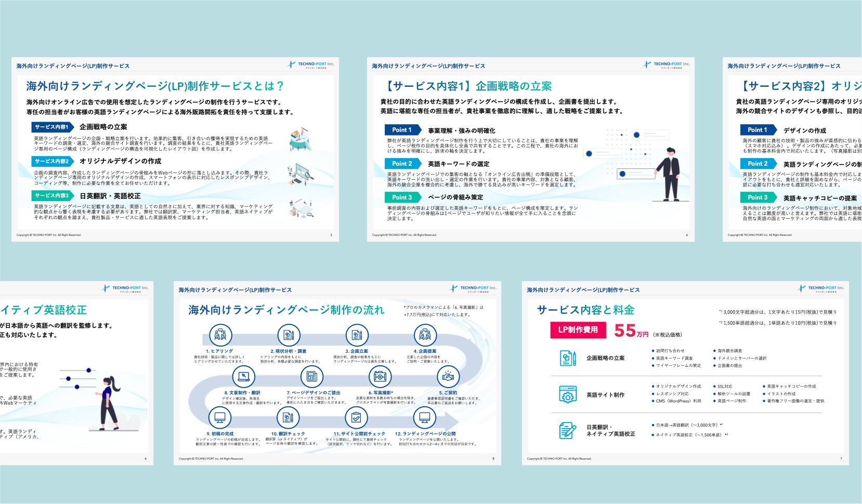Select the 日英翻訳 document pencil icon
This screenshot has height=504, width=862.
pos(568,430)
